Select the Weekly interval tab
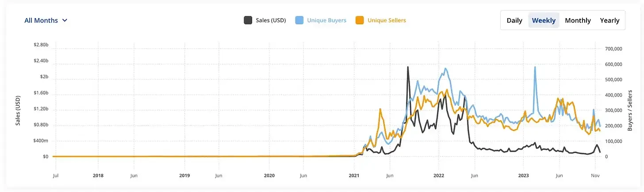This screenshot has height=192, width=644. coord(544,20)
